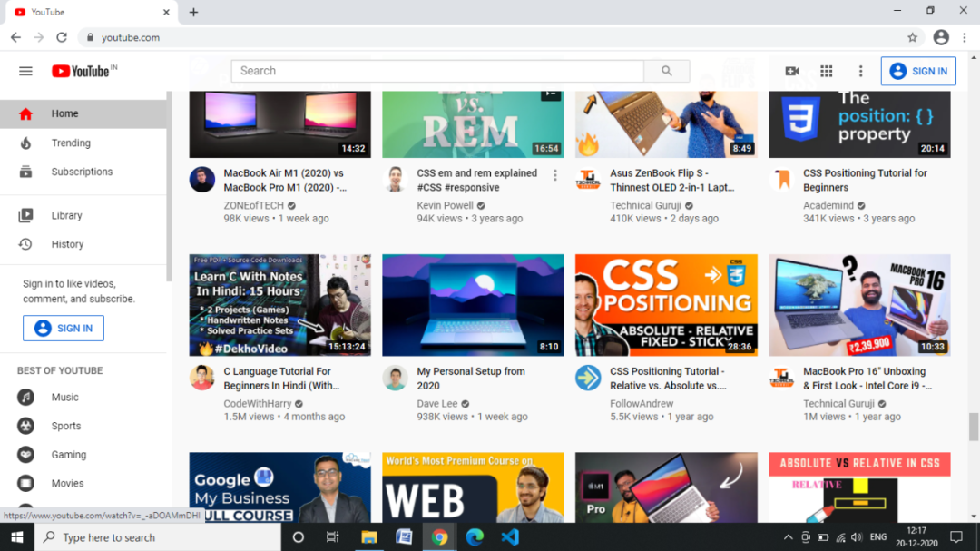Click SIGN IN button in the header

click(918, 72)
